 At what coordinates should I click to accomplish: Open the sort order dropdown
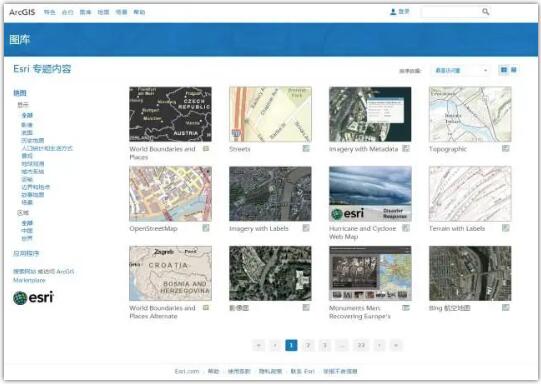460,70
